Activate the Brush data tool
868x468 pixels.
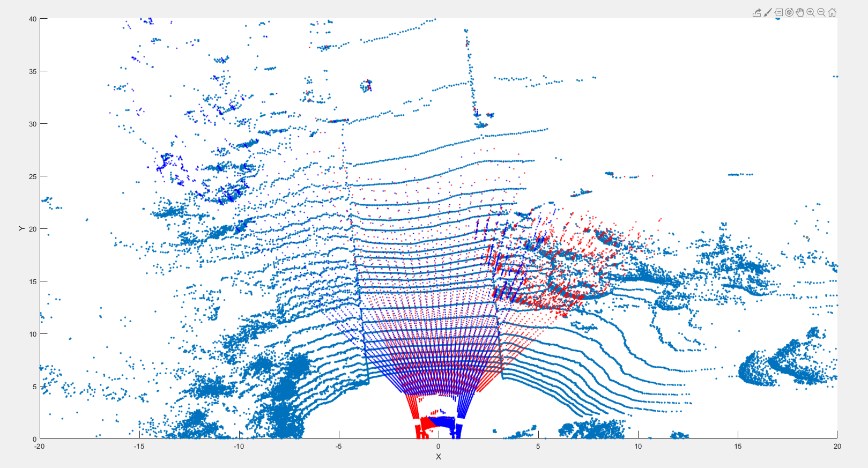768,12
